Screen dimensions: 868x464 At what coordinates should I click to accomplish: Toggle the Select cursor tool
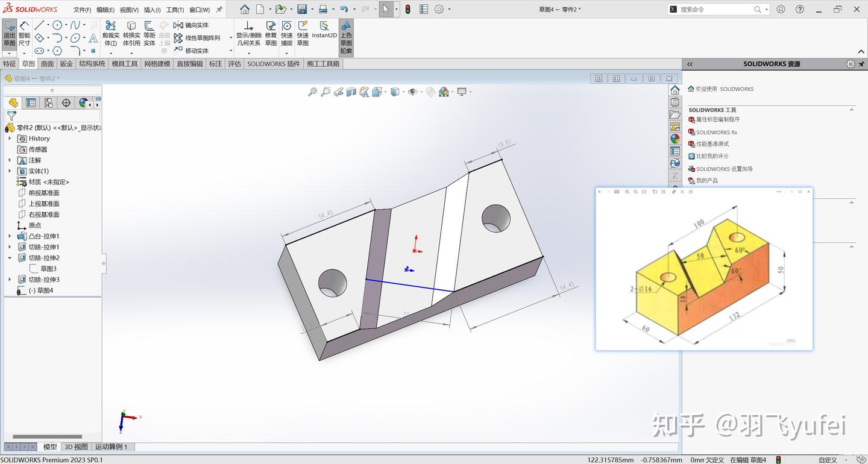(386, 10)
